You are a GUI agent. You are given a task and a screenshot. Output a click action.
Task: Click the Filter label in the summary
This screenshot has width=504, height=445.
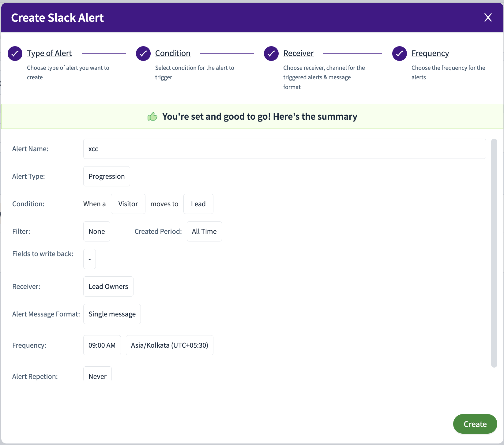pyautogui.click(x=21, y=231)
